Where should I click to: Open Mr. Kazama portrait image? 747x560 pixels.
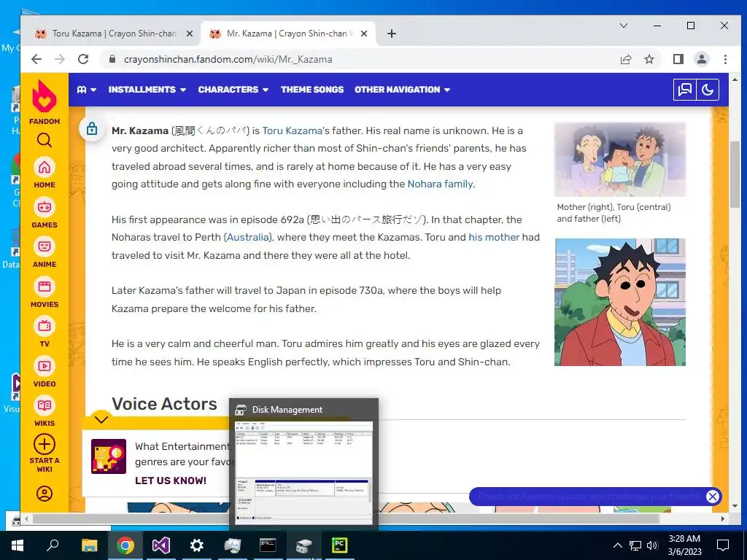[x=620, y=302]
